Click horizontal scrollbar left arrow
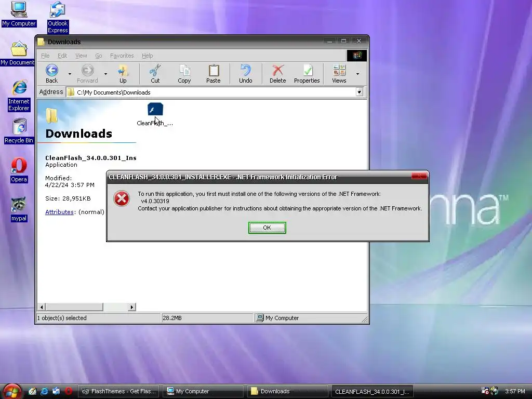The image size is (532, 399). pos(42,307)
